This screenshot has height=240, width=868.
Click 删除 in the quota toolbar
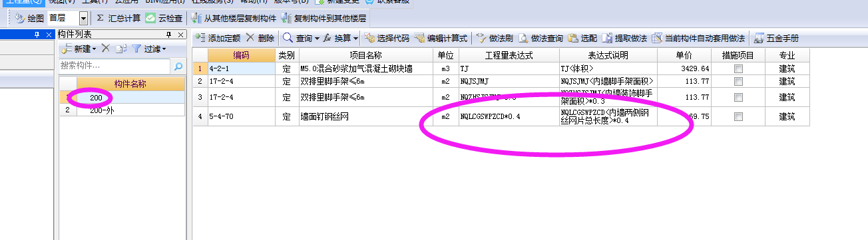pyautogui.click(x=260, y=39)
